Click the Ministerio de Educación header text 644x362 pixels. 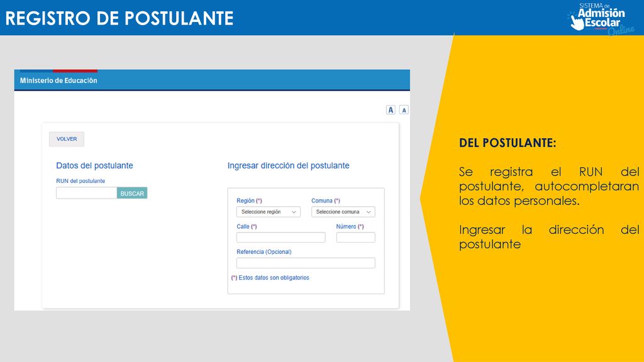(x=58, y=80)
